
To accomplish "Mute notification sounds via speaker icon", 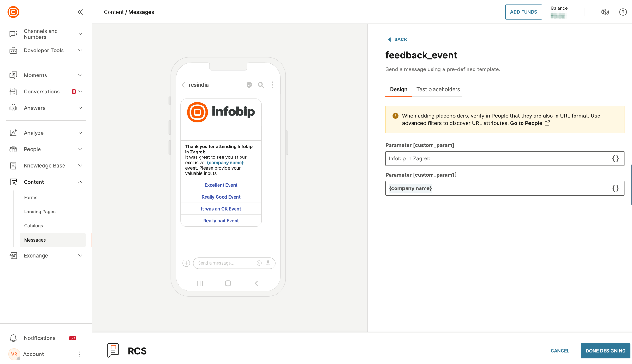I will click(605, 12).
